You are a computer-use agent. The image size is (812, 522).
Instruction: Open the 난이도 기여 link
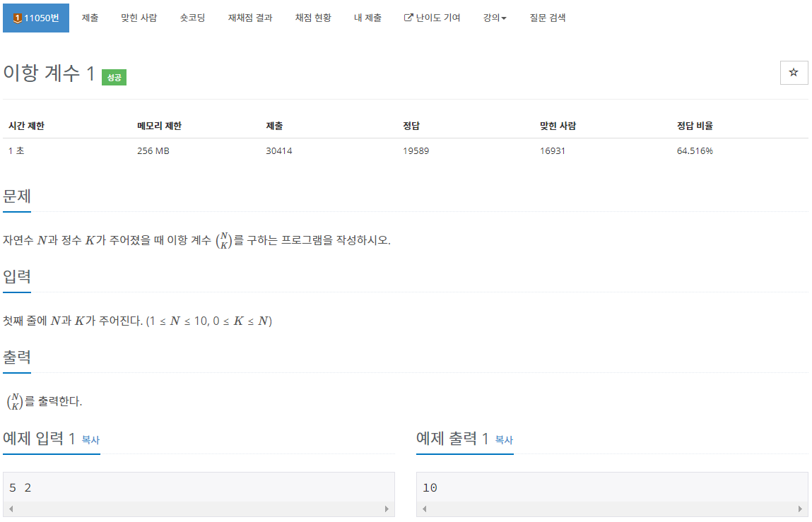432,18
